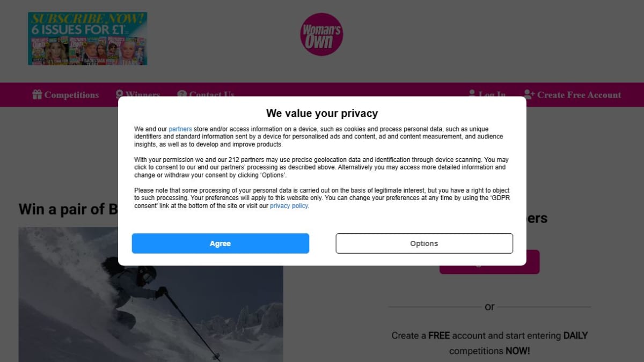Select the Log In text link
The height and width of the screenshot is (362, 644).
point(492,95)
